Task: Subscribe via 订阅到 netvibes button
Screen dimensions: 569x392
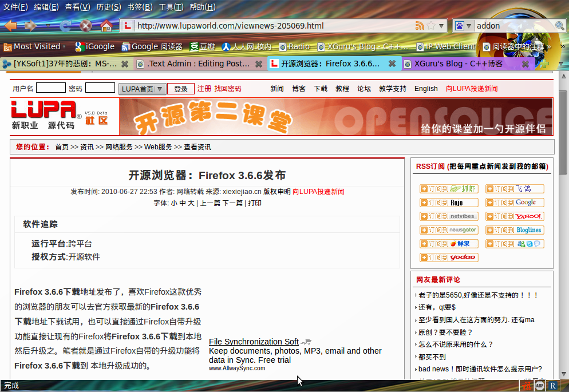Action: click(449, 216)
